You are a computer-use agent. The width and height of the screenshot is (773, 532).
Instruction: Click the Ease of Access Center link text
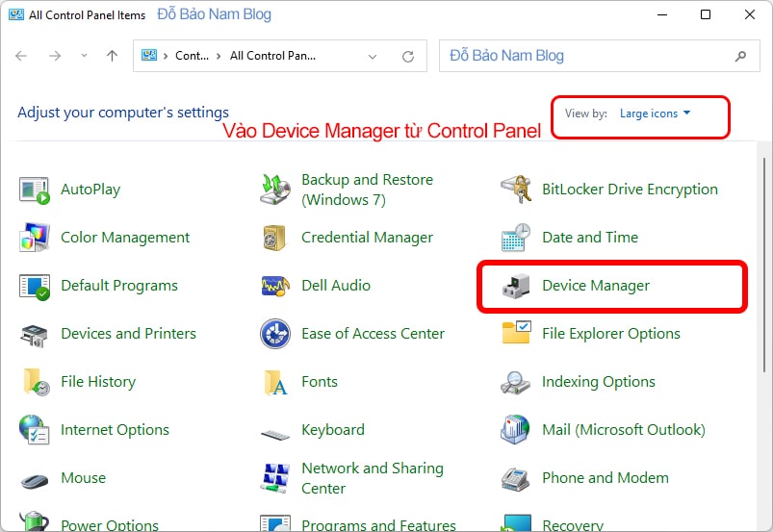coord(373,334)
